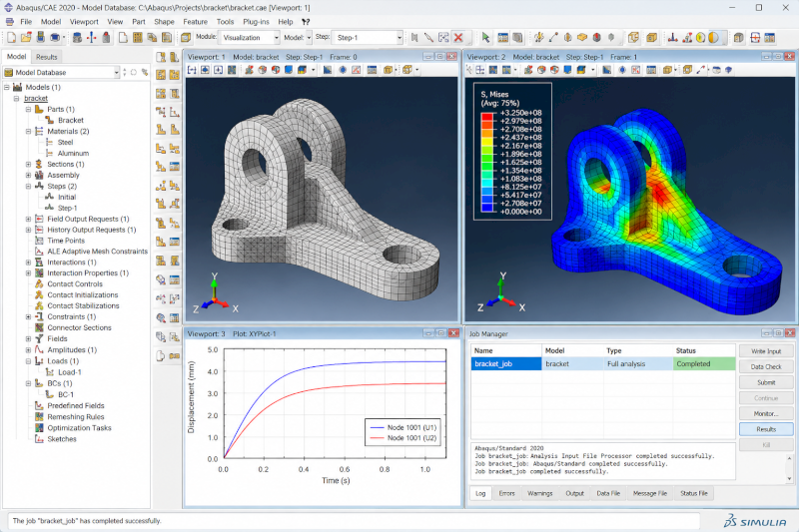Open the File menu

[26, 22]
